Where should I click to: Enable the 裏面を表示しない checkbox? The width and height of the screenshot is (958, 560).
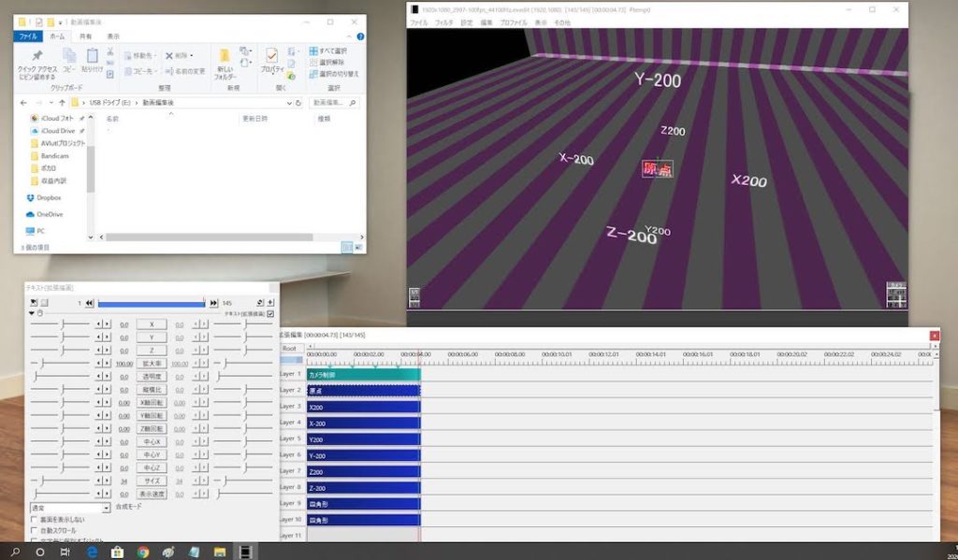(35, 519)
